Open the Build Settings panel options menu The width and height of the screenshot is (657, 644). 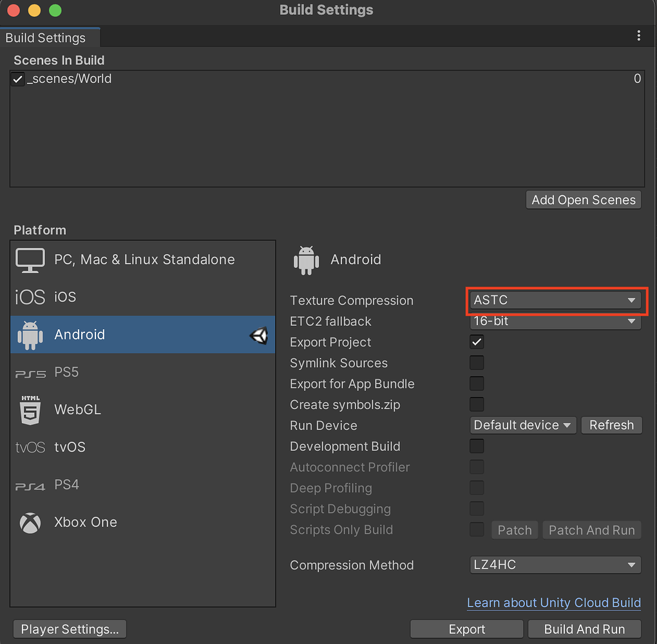click(x=639, y=35)
